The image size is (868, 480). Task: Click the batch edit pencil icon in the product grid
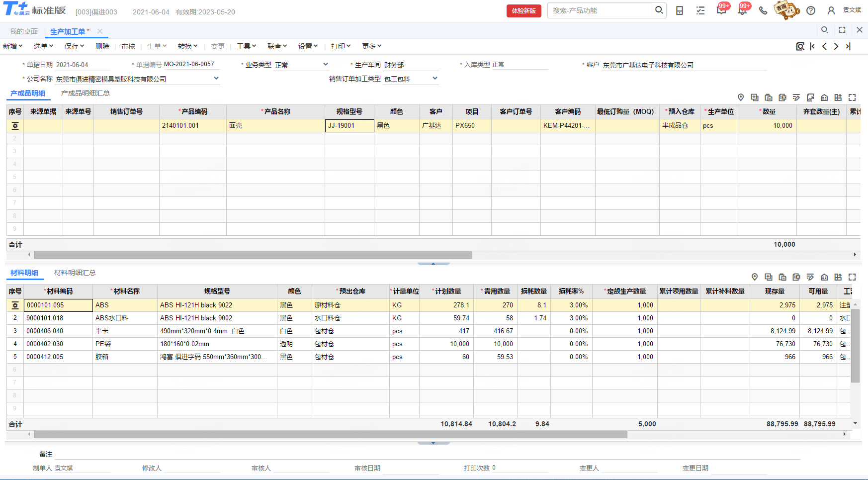point(796,97)
